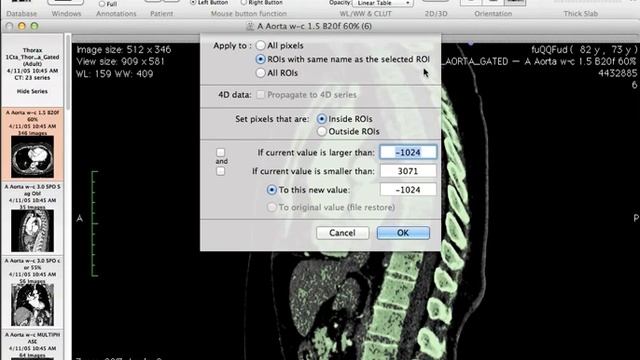Tick the Propagate to 4D series checkbox

pyautogui.click(x=260, y=95)
